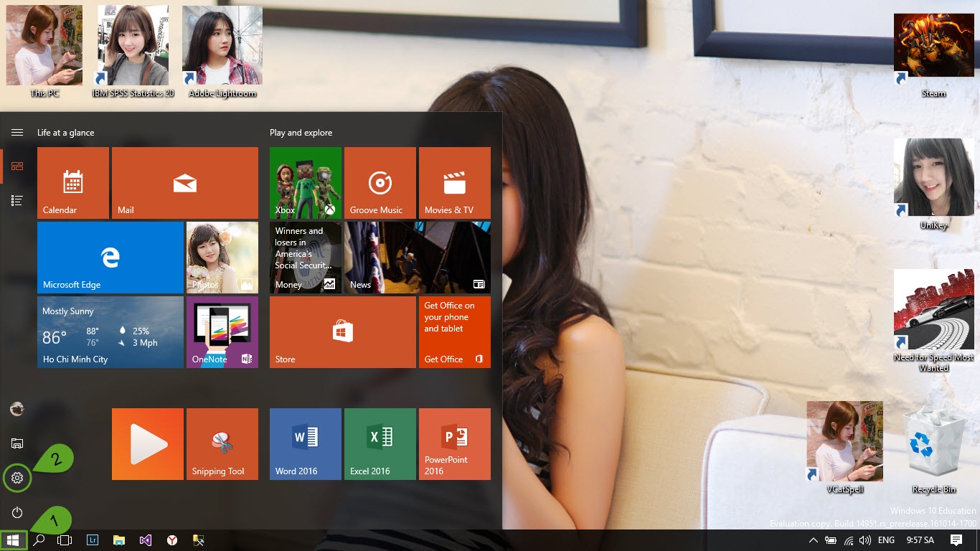Switch to the All apps list view
980x551 pixels.
(x=17, y=200)
